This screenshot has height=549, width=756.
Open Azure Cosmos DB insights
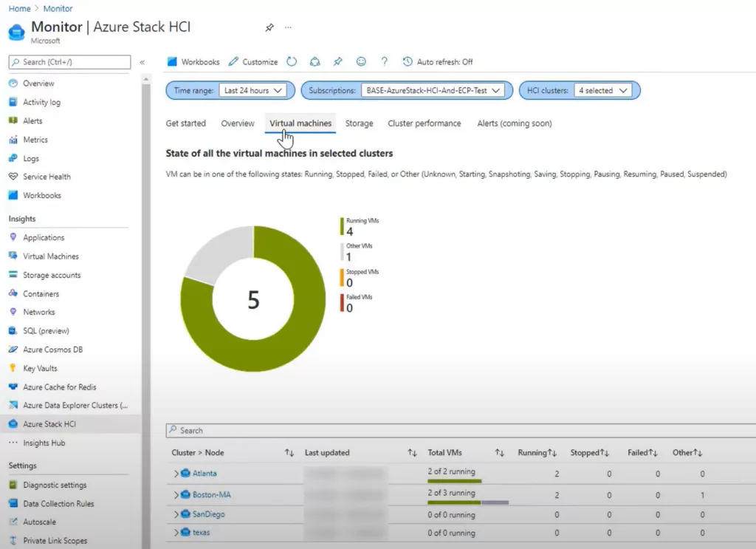point(52,349)
